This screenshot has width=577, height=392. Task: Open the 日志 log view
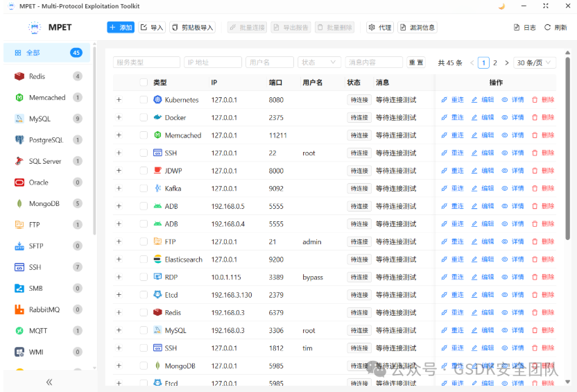point(525,27)
